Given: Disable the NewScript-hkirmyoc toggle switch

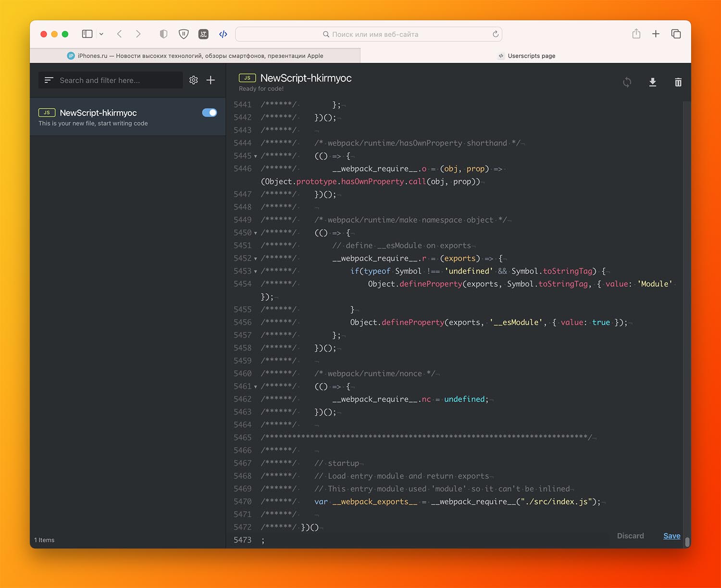Looking at the screenshot, I should click(x=209, y=113).
